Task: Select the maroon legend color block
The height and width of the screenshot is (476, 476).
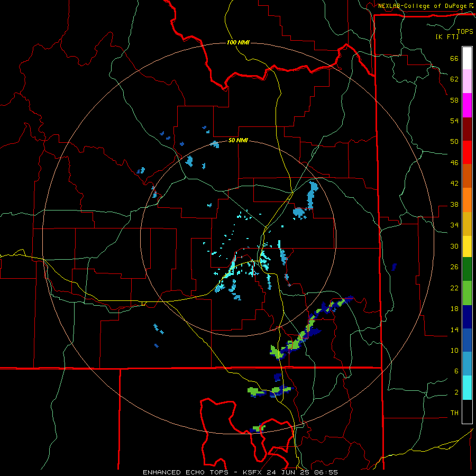Action: point(467,129)
